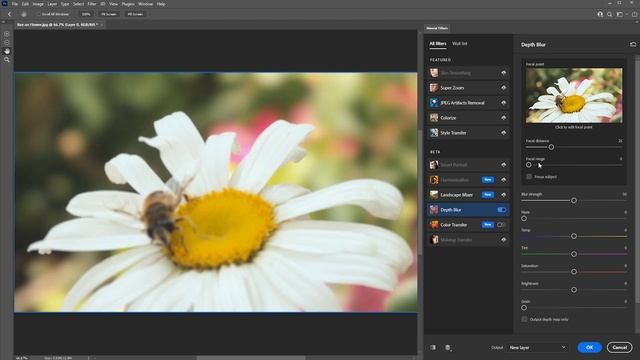
Task: Select the Landscape Mixer filter row
Action: pos(468,195)
